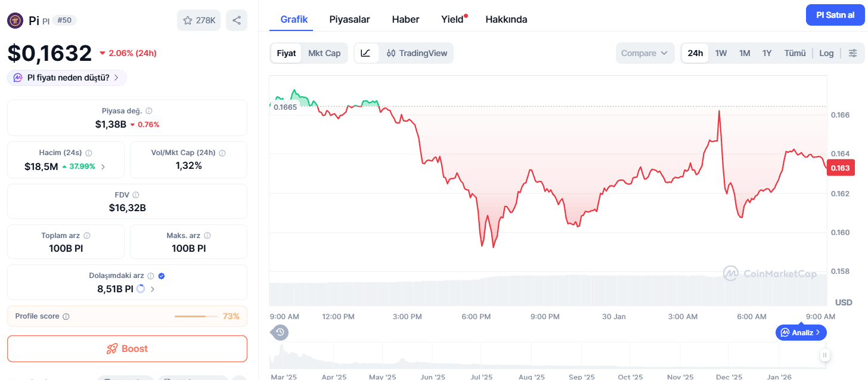Image resolution: width=868 pixels, height=380 pixels.
Task: Click the $0,1632 price text
Action: tap(49, 53)
